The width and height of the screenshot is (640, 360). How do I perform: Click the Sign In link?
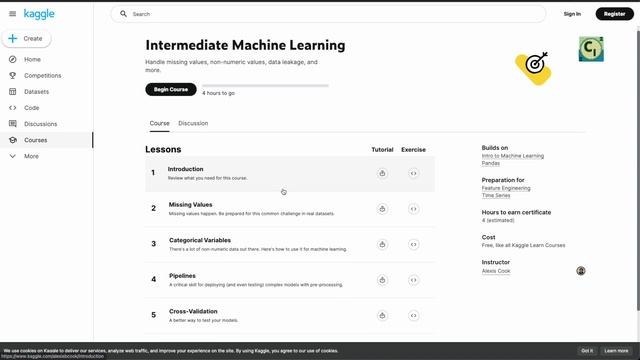pyautogui.click(x=572, y=14)
